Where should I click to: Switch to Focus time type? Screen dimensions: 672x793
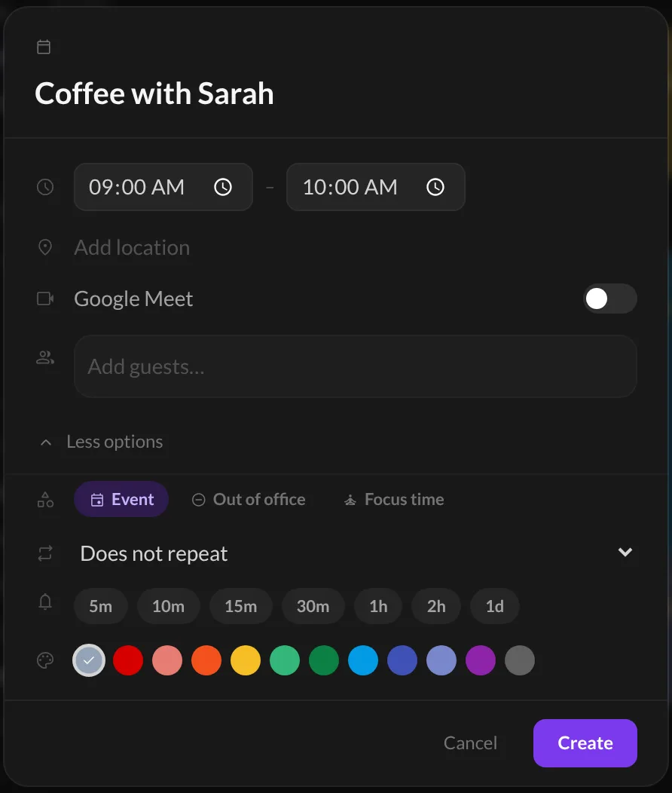tap(393, 499)
